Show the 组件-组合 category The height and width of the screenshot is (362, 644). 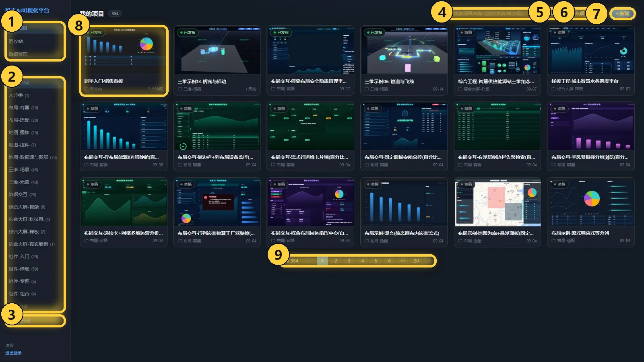click(35, 294)
